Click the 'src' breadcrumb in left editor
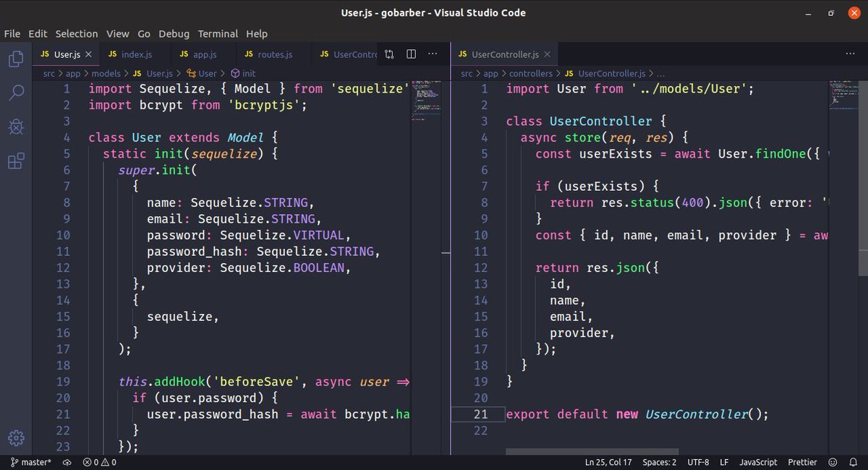Image resolution: width=868 pixels, height=470 pixels. pyautogui.click(x=49, y=74)
